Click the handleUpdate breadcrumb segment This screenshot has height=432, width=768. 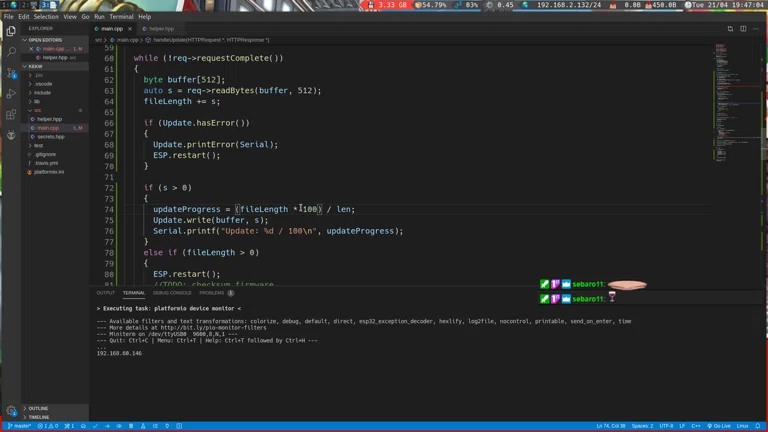click(208, 40)
